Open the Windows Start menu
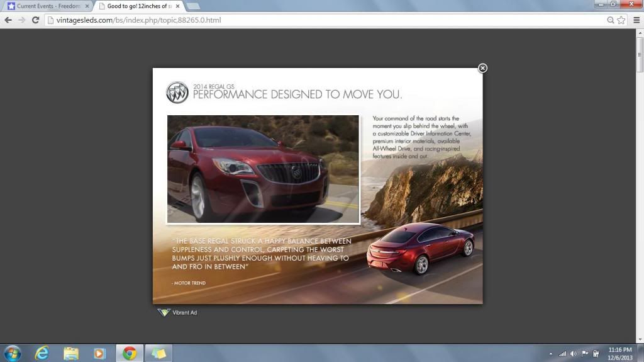The width and height of the screenshot is (644, 362). 12,353
